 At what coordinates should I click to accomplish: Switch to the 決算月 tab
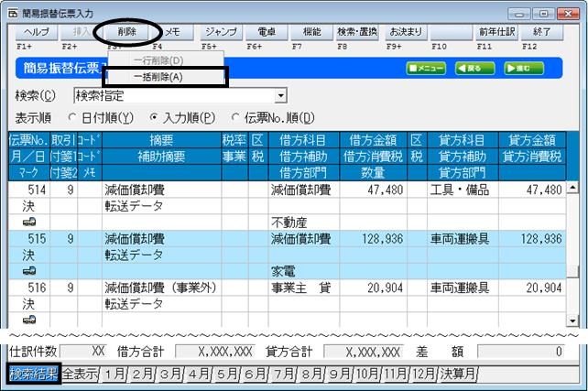pos(458,374)
